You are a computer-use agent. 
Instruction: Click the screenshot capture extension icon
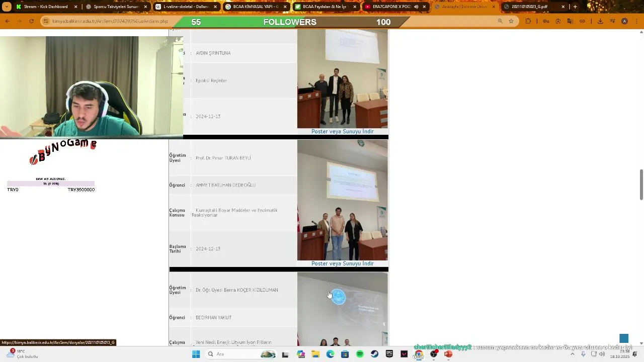[558, 21]
